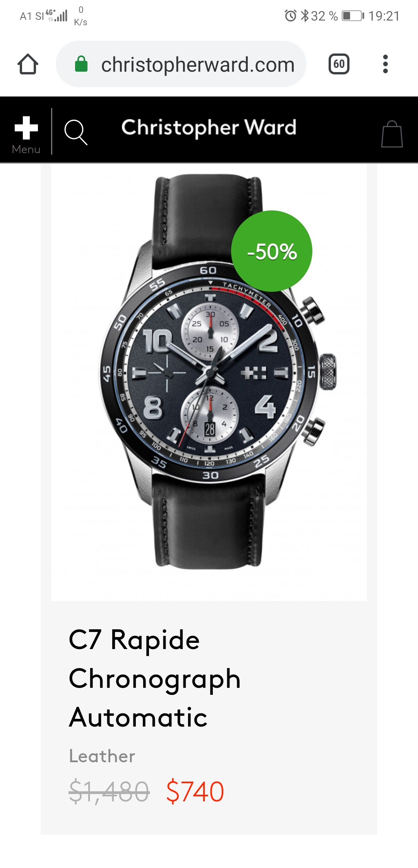Tap the Bluetooth status icon

[305, 16]
